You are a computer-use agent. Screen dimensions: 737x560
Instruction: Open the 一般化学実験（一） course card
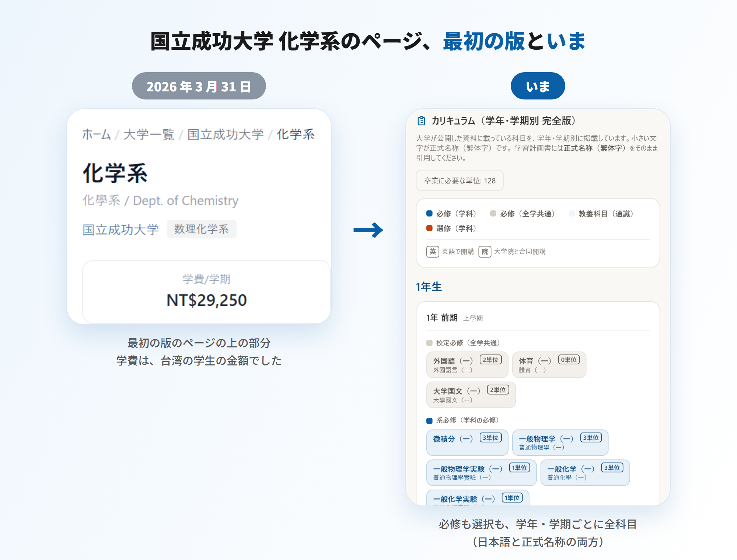(478, 498)
